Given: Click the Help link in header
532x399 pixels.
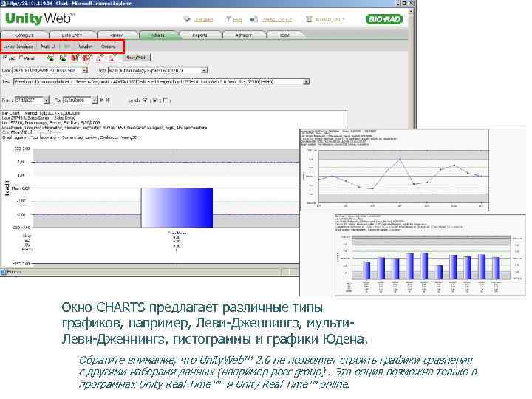Looking at the screenshot, I should pyautogui.click(x=237, y=20).
